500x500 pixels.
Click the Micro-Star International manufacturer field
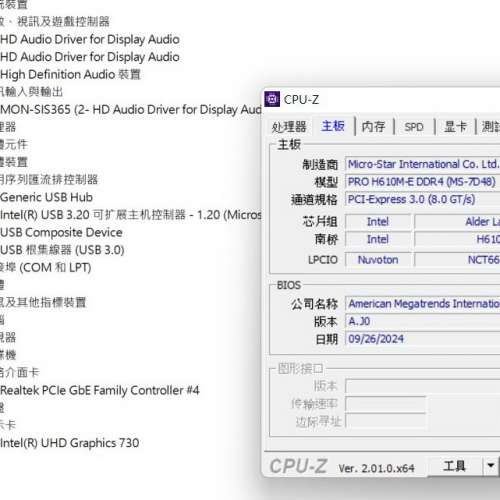point(422,164)
